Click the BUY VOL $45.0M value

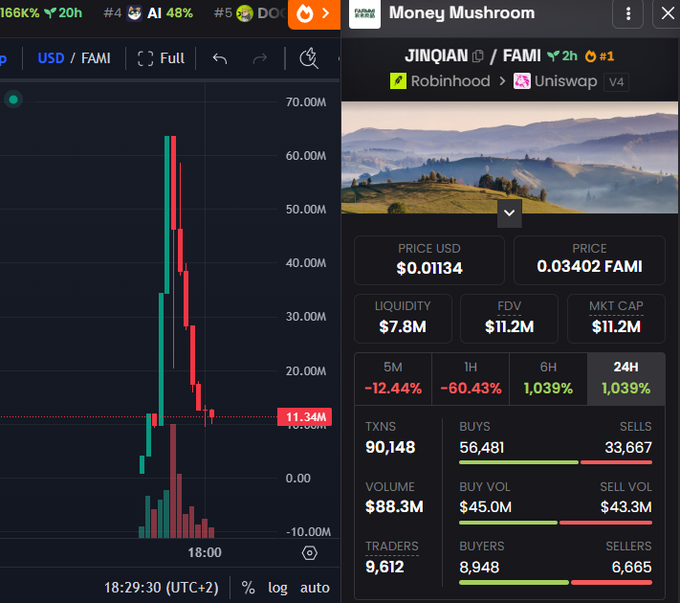[485, 507]
